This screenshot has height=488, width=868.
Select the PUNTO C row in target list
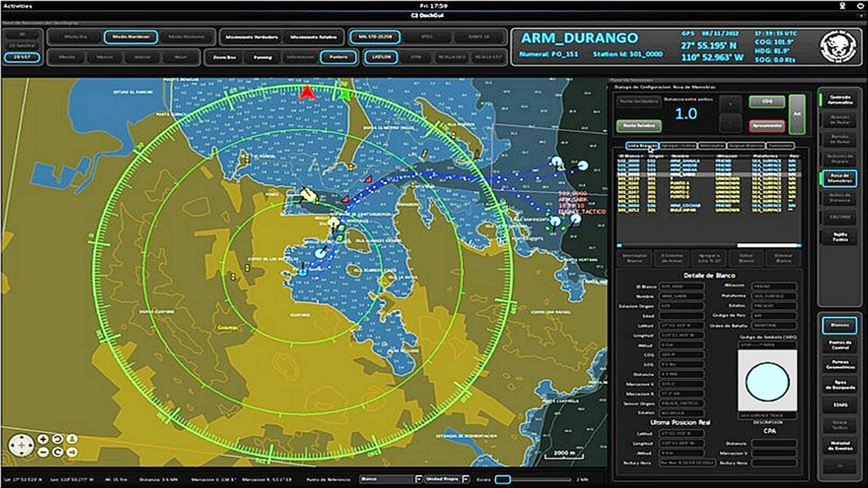[708, 192]
